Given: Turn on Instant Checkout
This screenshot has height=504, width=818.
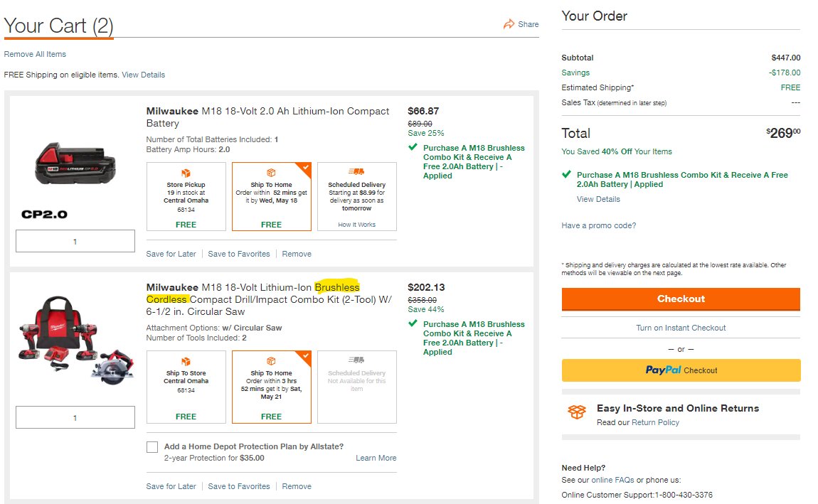Looking at the screenshot, I should click(x=681, y=328).
